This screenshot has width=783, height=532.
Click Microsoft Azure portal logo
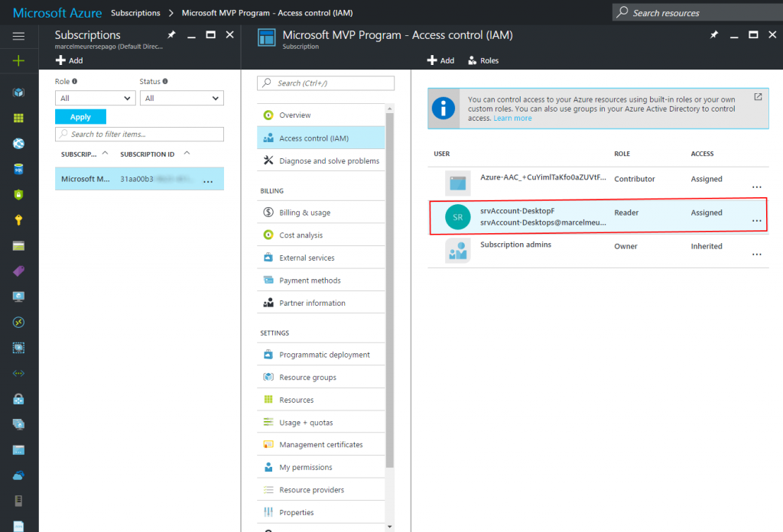(57, 13)
